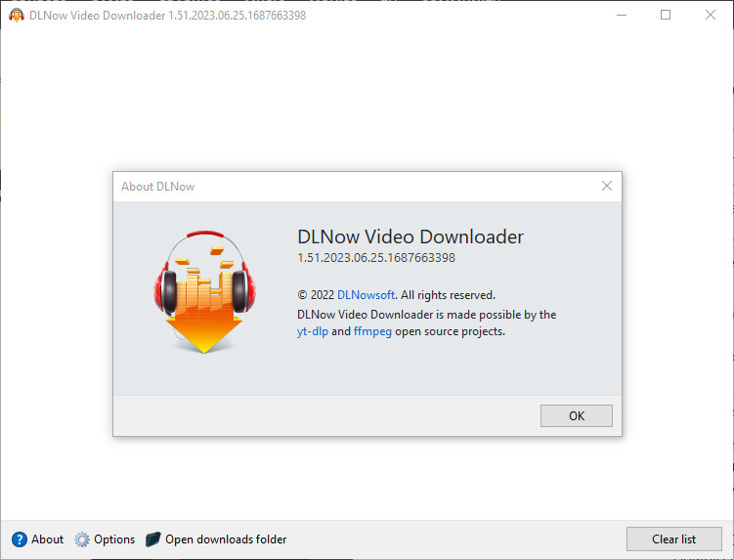Click the Clear list button

pos(673,538)
